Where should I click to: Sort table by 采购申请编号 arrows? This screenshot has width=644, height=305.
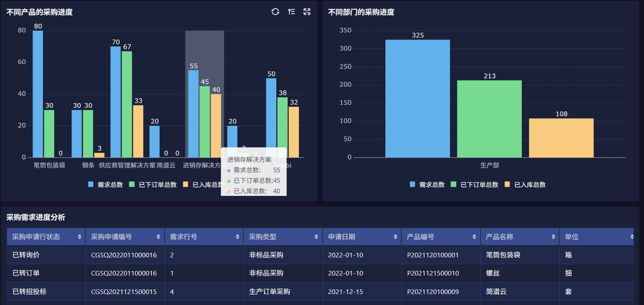tap(159, 237)
